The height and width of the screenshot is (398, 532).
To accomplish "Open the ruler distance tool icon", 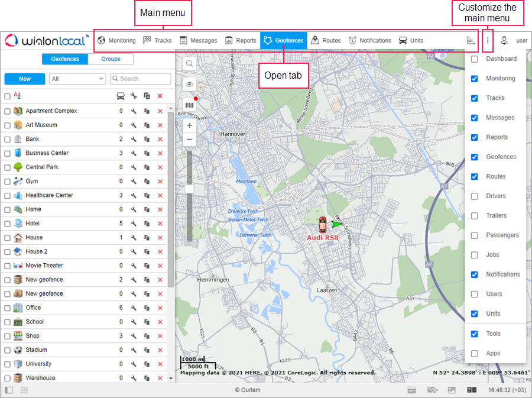I will pos(471,41).
